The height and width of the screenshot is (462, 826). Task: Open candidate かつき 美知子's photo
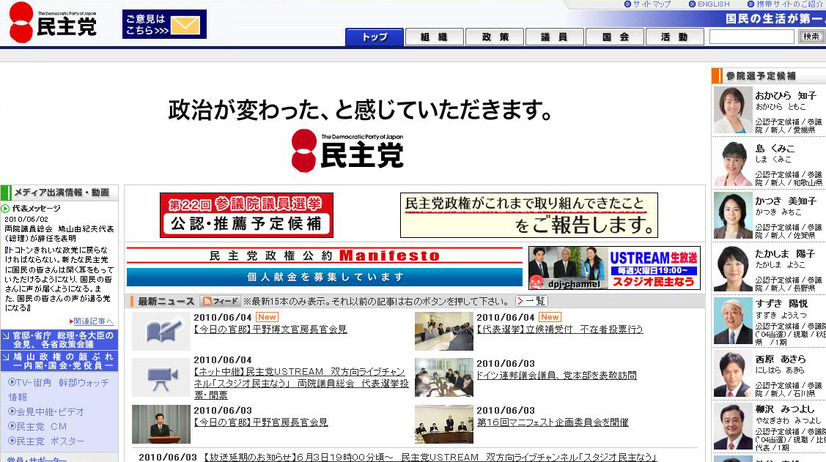(733, 215)
